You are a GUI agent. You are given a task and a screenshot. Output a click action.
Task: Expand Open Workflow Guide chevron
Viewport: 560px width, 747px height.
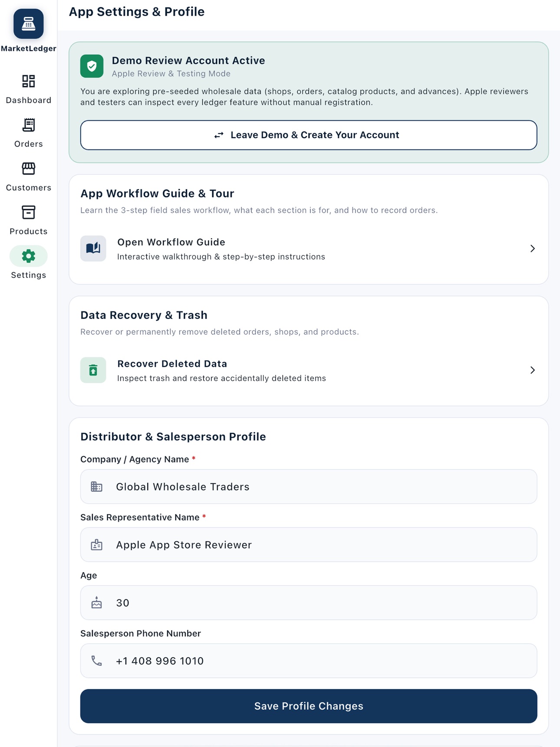coord(533,248)
